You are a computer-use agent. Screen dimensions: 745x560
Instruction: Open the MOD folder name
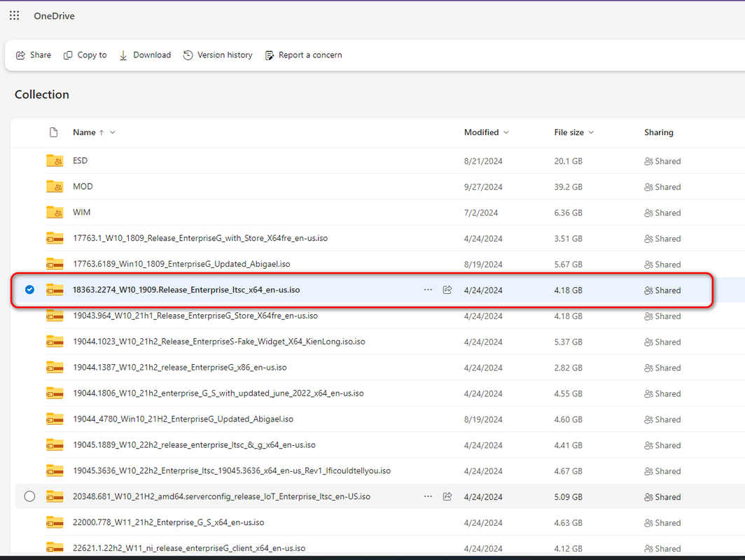point(83,186)
